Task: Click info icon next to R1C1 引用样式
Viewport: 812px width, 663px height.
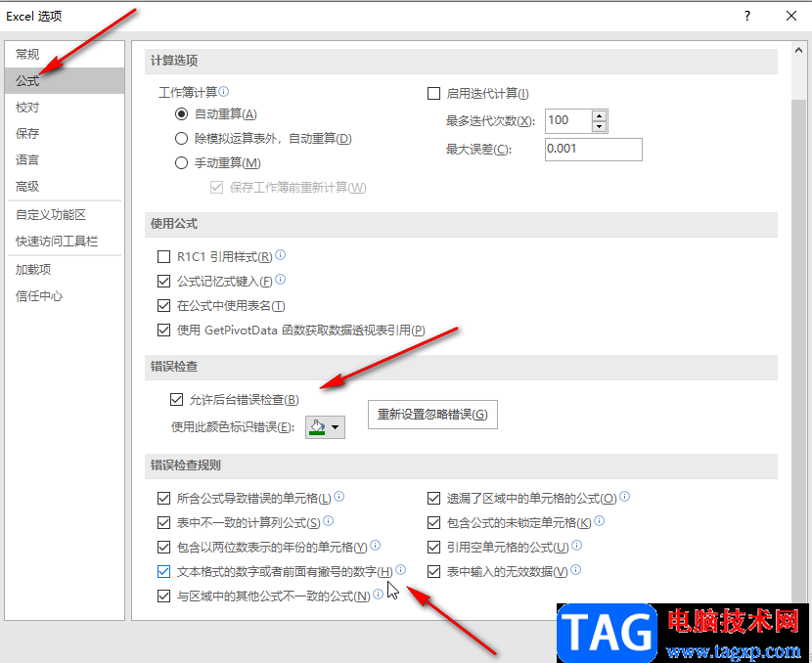Action: (x=280, y=255)
